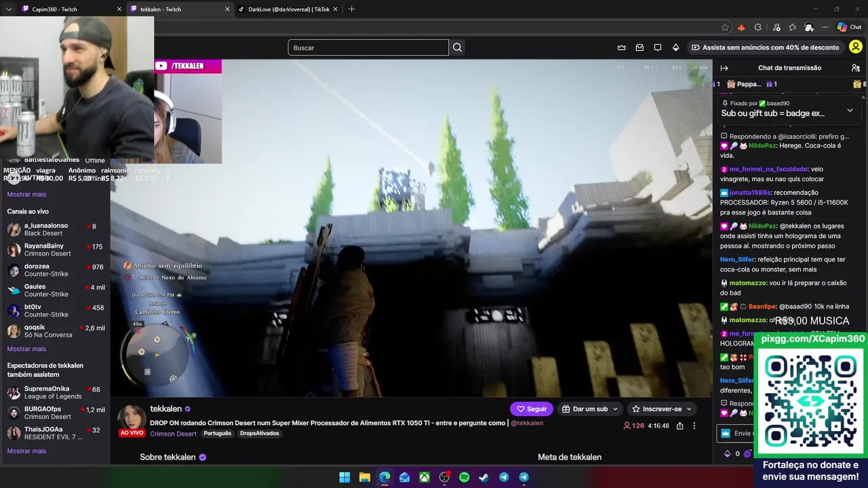Screen dimensions: 868x488
Task: Share the stream with the share icon
Action: (679, 426)
